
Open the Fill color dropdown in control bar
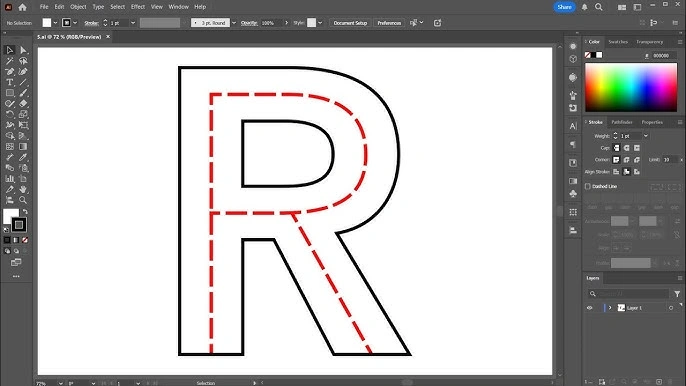click(x=55, y=23)
